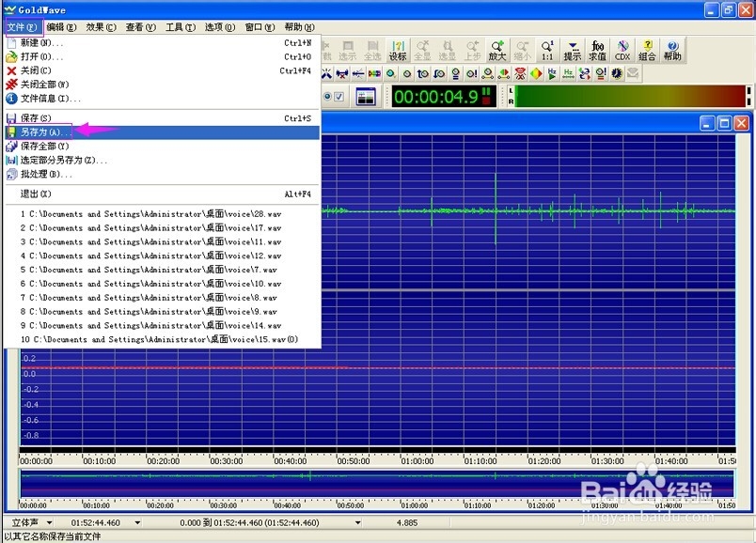Click the 设标 set marker toolbar icon
Screen dimensions: 756x543
pyautogui.click(x=398, y=51)
